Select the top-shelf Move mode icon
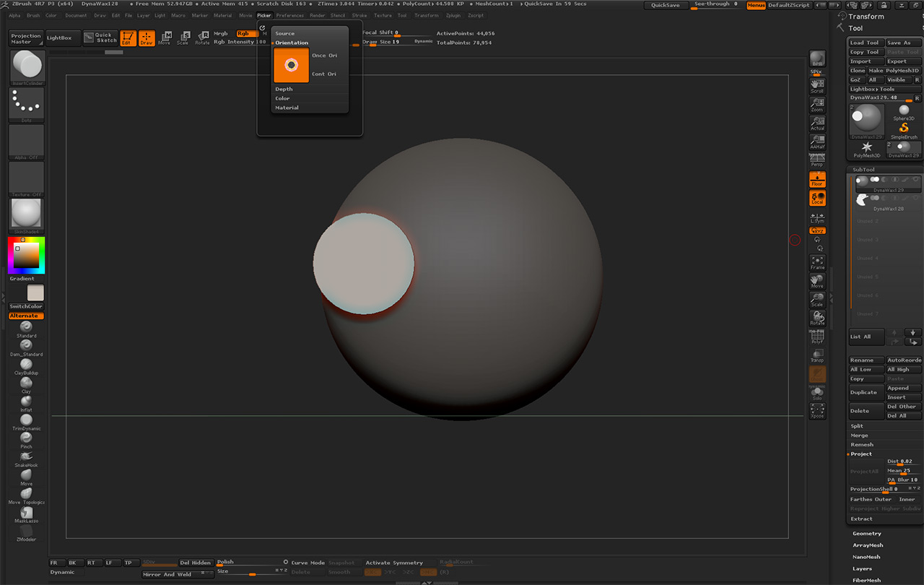The height and width of the screenshot is (585, 924). (165, 38)
